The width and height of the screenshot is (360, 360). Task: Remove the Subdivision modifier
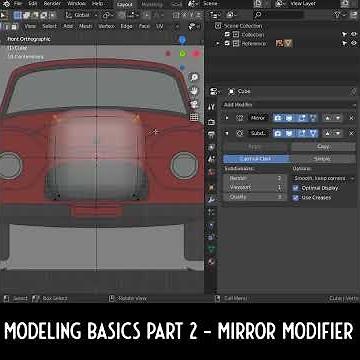coord(351,133)
